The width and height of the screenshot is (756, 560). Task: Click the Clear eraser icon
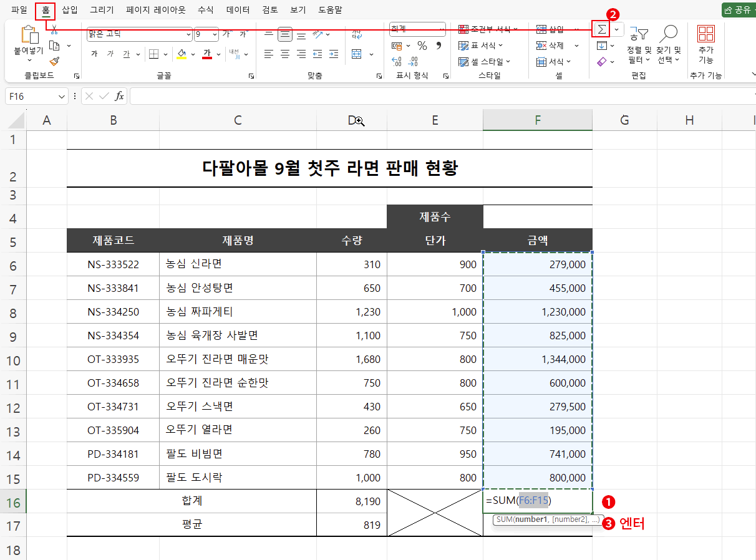[x=602, y=61]
